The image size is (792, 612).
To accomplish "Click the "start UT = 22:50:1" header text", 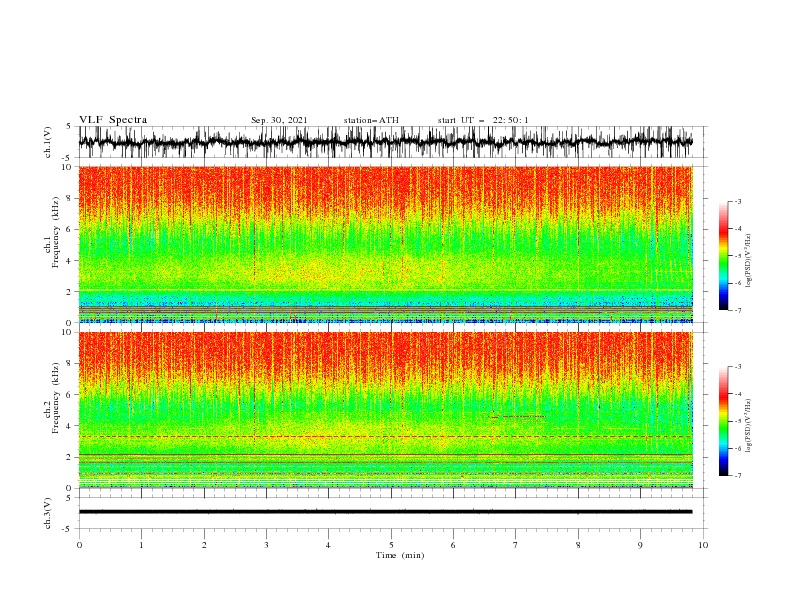I will click(483, 120).
